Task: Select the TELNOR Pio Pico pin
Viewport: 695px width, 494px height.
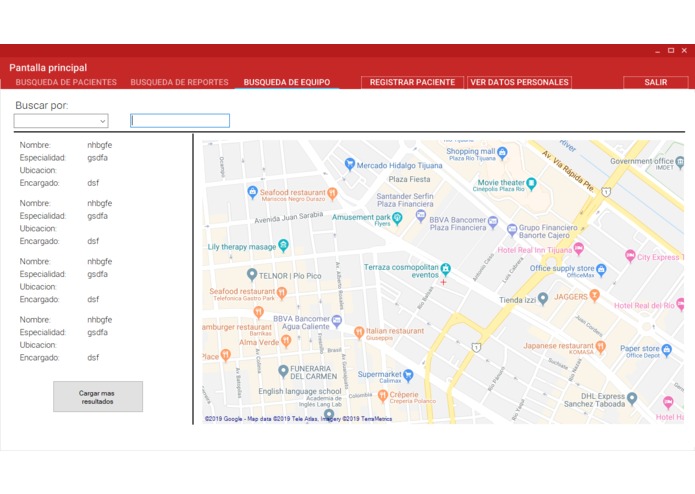Action: [252, 275]
